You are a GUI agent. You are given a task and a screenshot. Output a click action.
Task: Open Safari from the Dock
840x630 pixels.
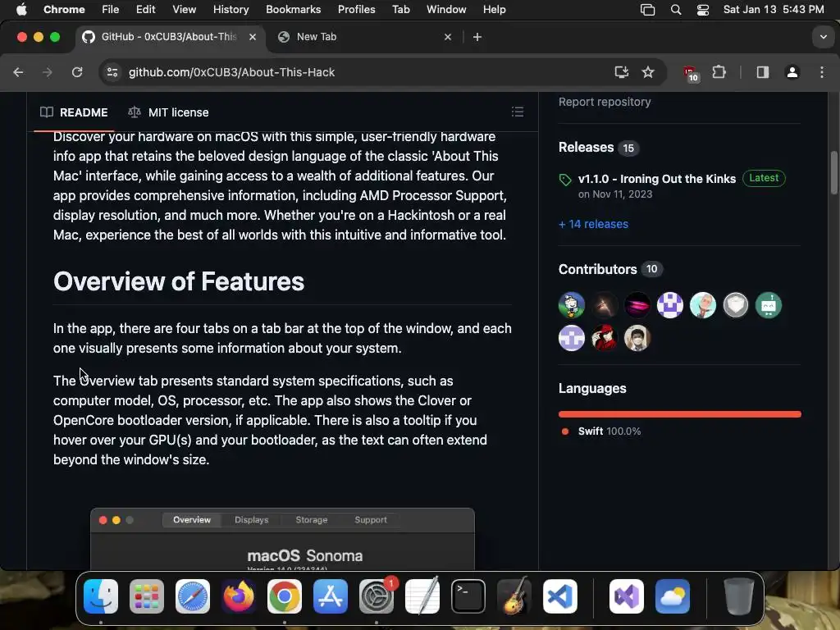(x=193, y=596)
